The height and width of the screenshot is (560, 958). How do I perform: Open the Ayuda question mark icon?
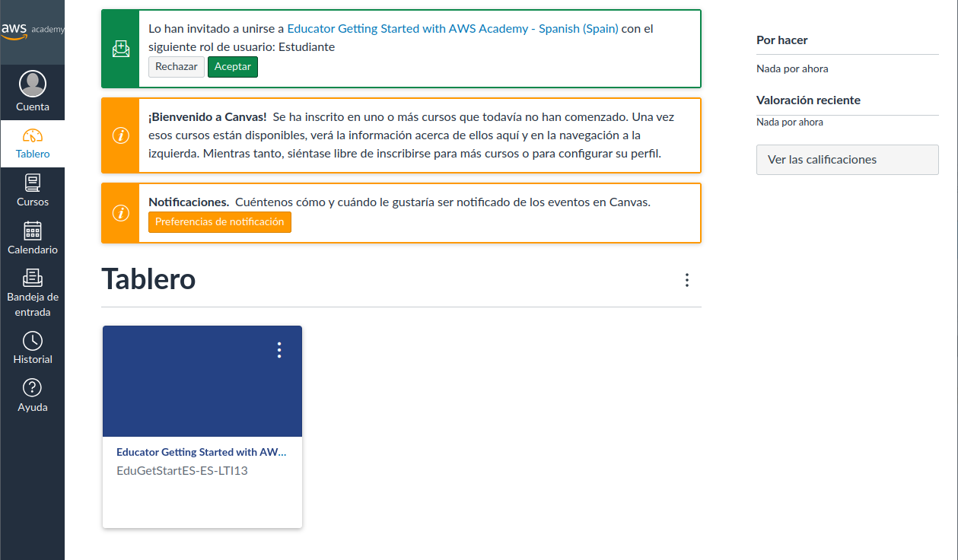[32, 388]
